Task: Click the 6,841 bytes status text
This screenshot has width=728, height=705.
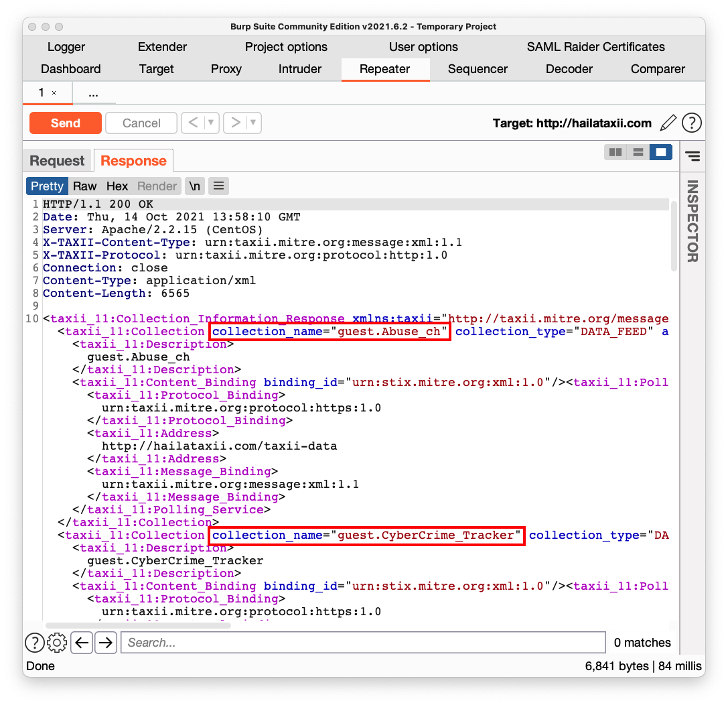Action: (x=617, y=666)
